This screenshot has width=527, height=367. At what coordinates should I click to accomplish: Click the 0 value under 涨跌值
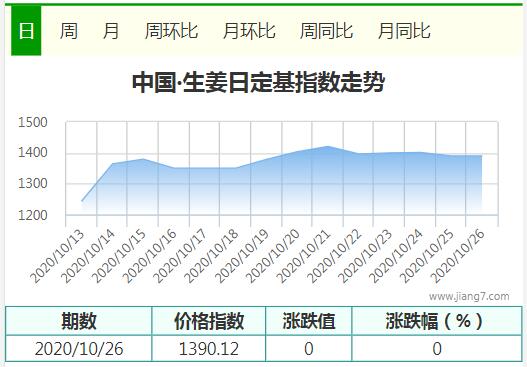tap(309, 349)
